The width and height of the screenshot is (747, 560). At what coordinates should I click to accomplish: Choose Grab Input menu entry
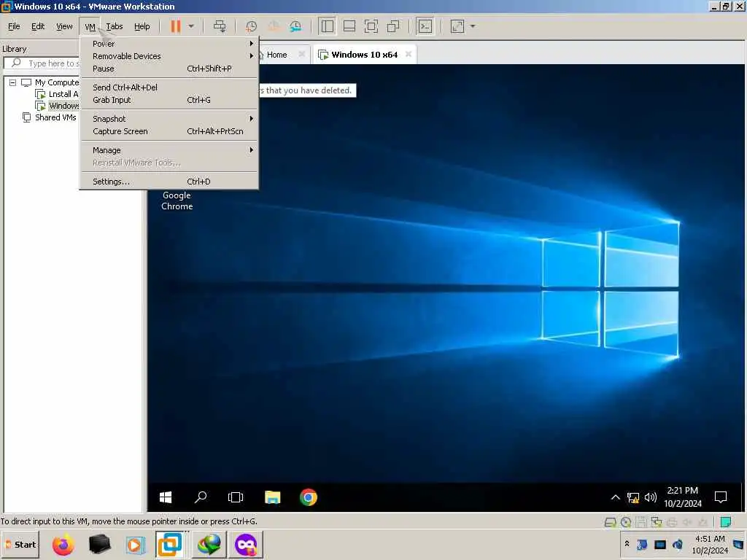[x=169, y=100]
